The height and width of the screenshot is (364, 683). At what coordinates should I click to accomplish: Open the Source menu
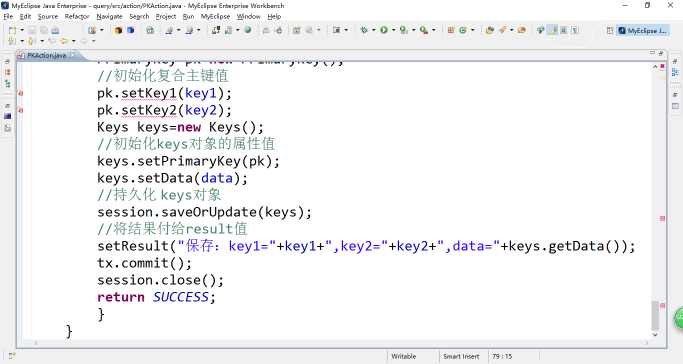point(47,17)
